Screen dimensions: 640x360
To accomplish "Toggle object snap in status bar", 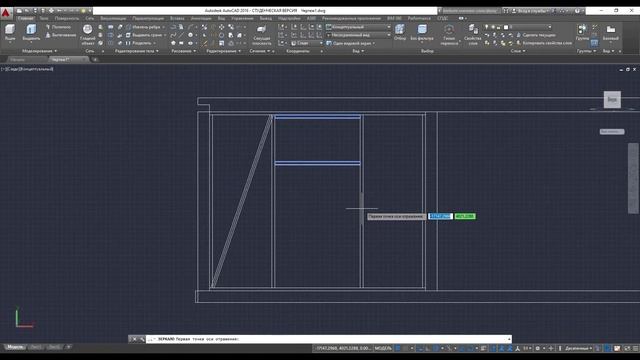I will (470, 349).
